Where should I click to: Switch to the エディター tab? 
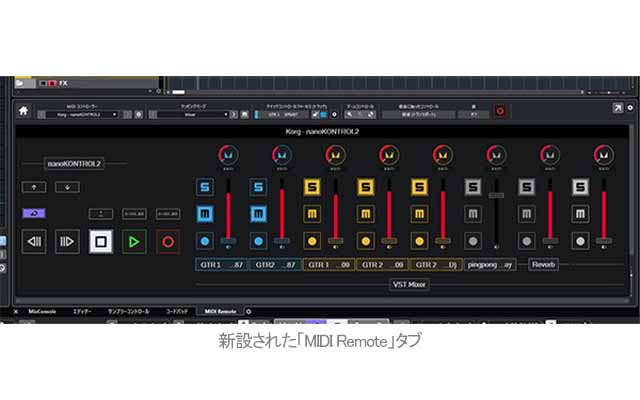(x=82, y=311)
